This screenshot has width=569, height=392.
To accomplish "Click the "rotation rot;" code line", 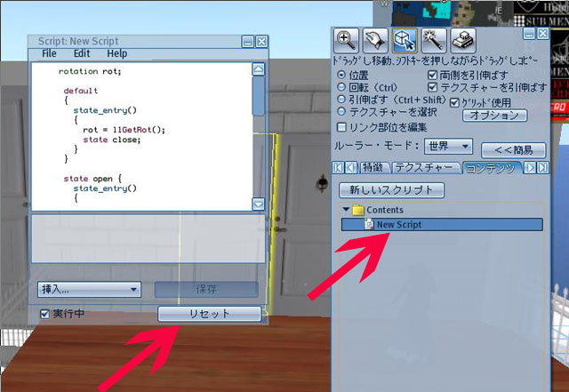I will tap(90, 71).
